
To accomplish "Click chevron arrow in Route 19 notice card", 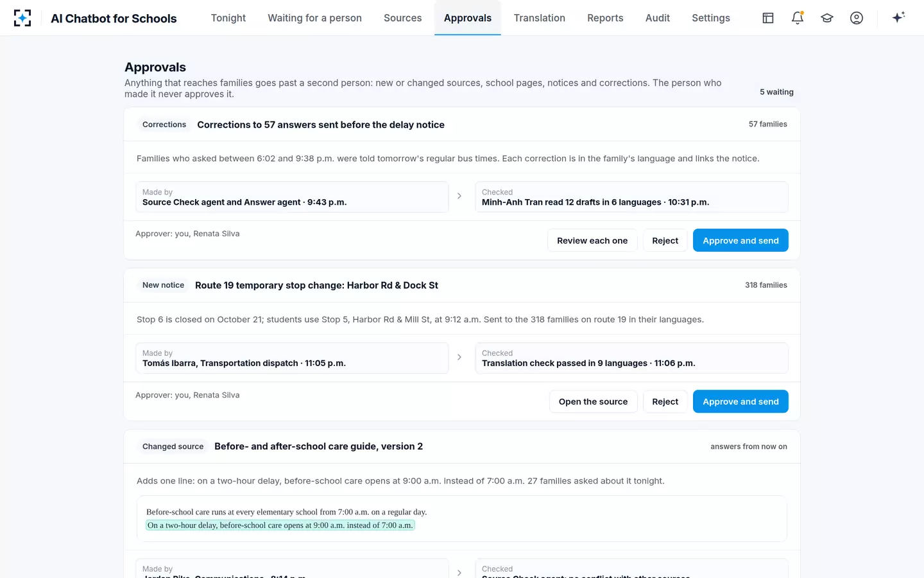I will tap(459, 357).
